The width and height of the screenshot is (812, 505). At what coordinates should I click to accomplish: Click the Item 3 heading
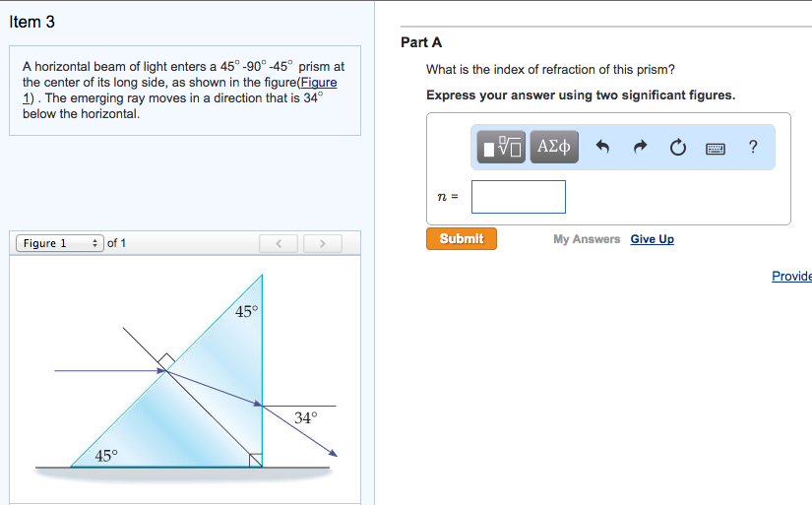[31, 21]
